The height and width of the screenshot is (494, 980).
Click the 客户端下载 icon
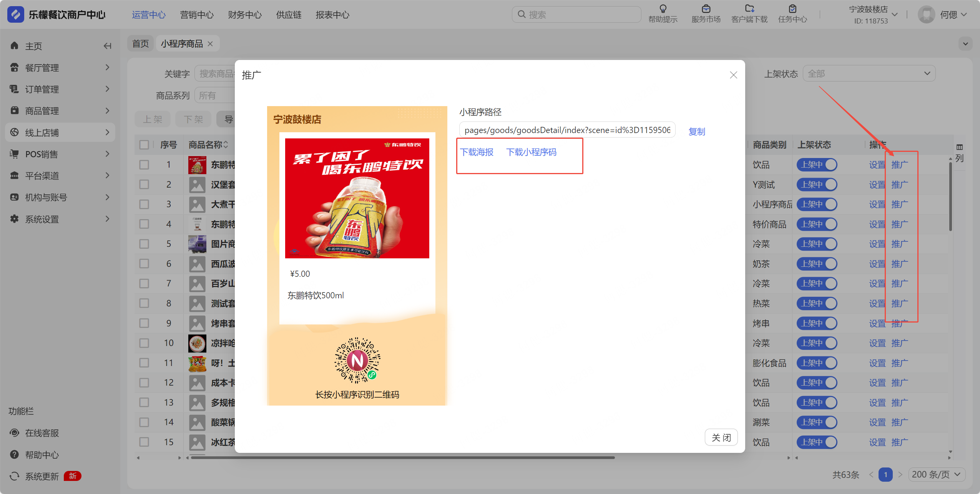pos(749,9)
